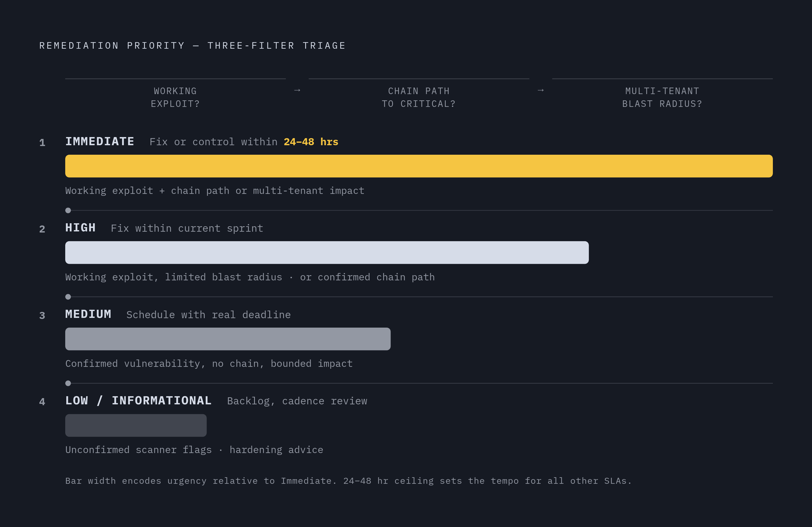The width and height of the screenshot is (812, 527).
Task: Click the divider dot above the HIGH tier
Action: coord(68,210)
